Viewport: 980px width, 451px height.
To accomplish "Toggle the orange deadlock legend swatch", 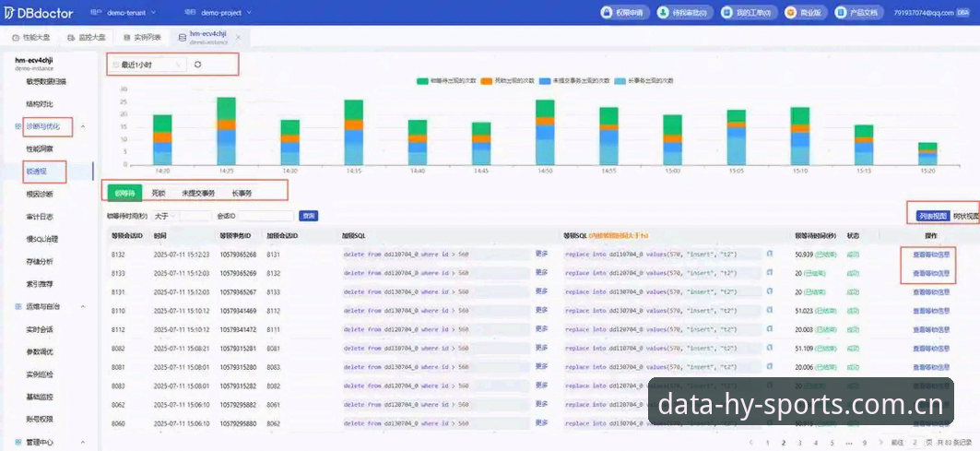I will point(486,80).
